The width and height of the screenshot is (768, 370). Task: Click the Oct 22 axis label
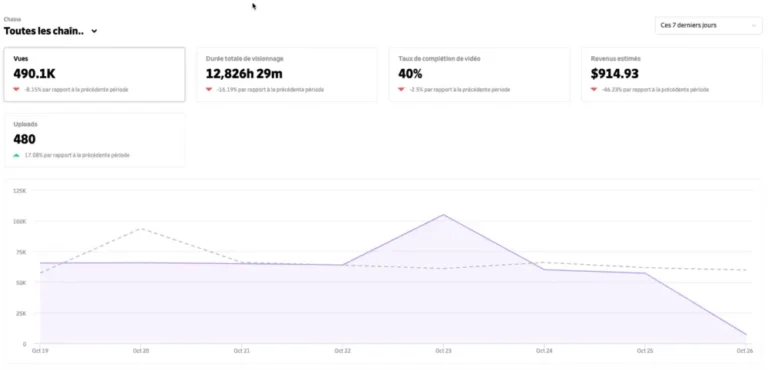pyautogui.click(x=342, y=351)
